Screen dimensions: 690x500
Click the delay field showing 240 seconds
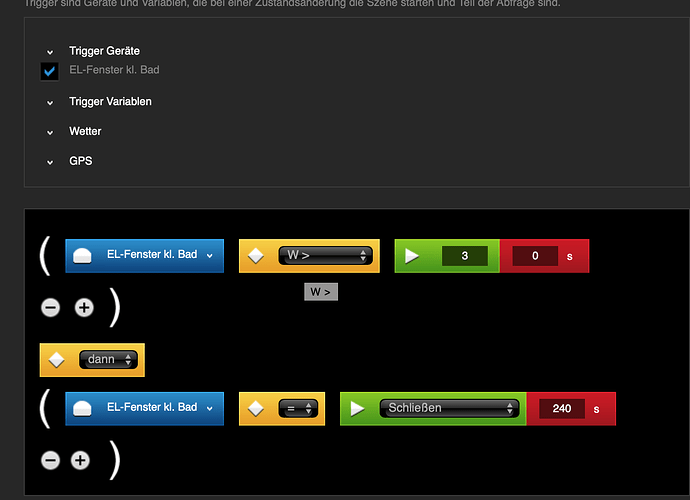pos(561,408)
